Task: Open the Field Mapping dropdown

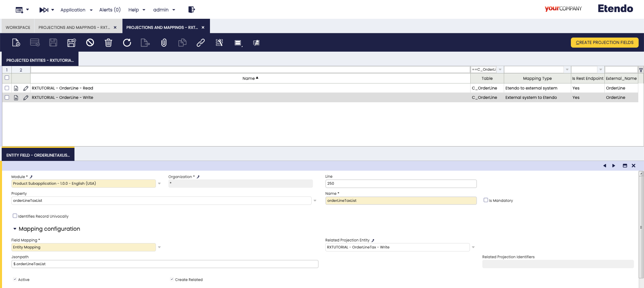Action: [x=159, y=247]
